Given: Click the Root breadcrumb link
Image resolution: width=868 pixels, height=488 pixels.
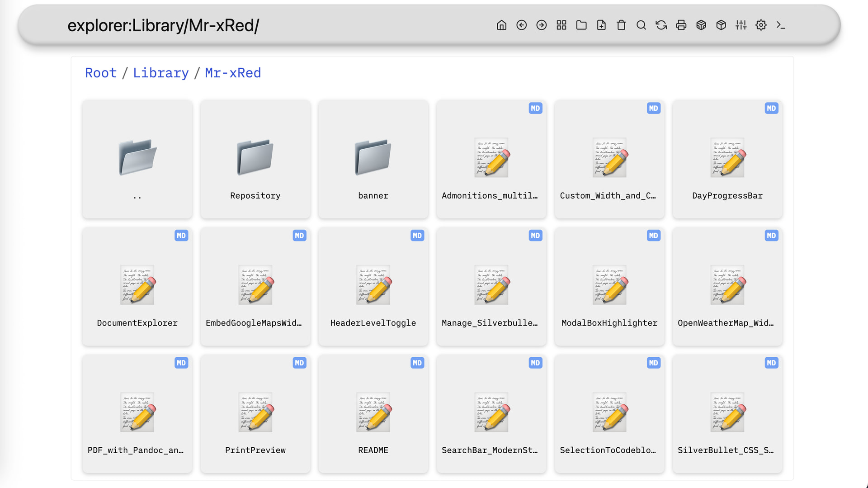Looking at the screenshot, I should coord(101,73).
